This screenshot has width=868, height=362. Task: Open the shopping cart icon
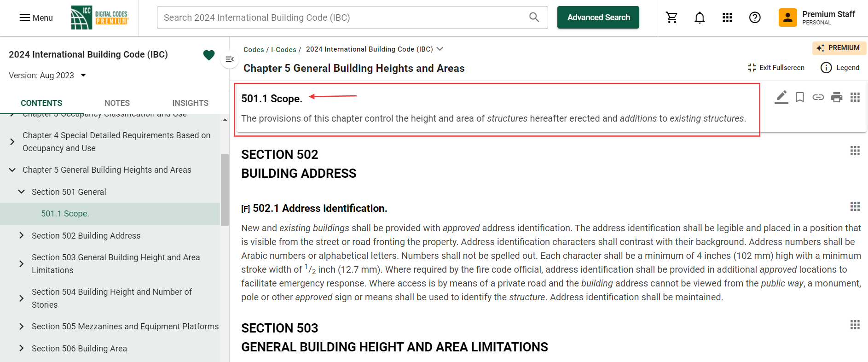point(671,18)
